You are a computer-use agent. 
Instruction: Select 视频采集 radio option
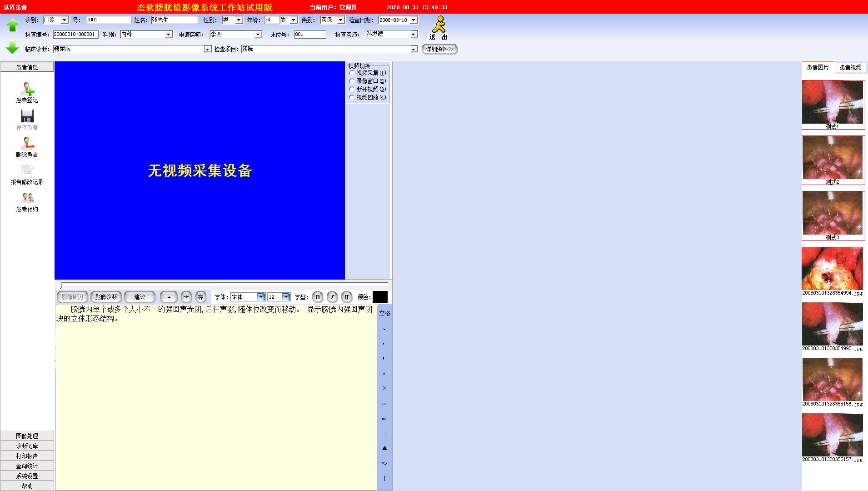[352, 73]
